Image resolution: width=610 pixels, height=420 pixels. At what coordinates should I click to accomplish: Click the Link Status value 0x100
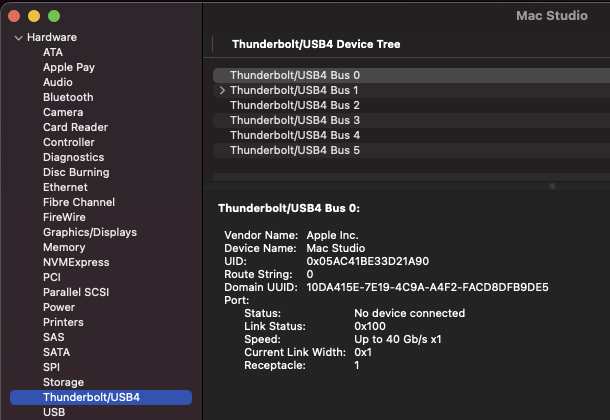(370, 326)
